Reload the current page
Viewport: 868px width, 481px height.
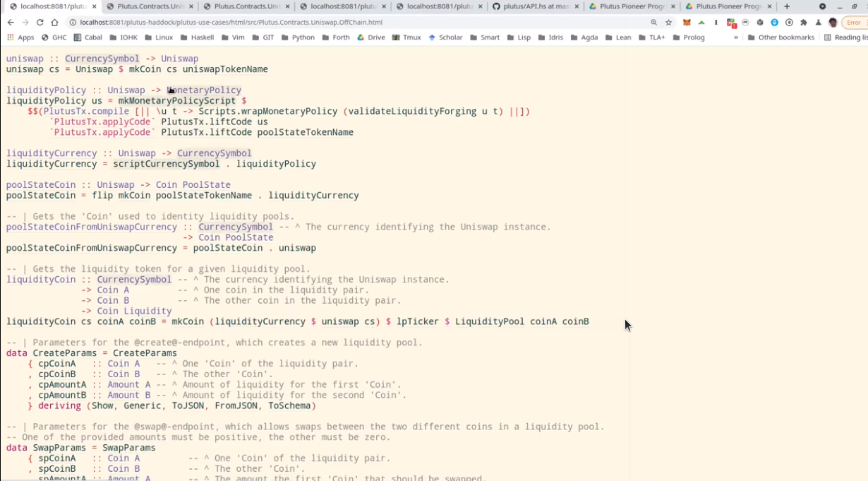click(x=40, y=23)
